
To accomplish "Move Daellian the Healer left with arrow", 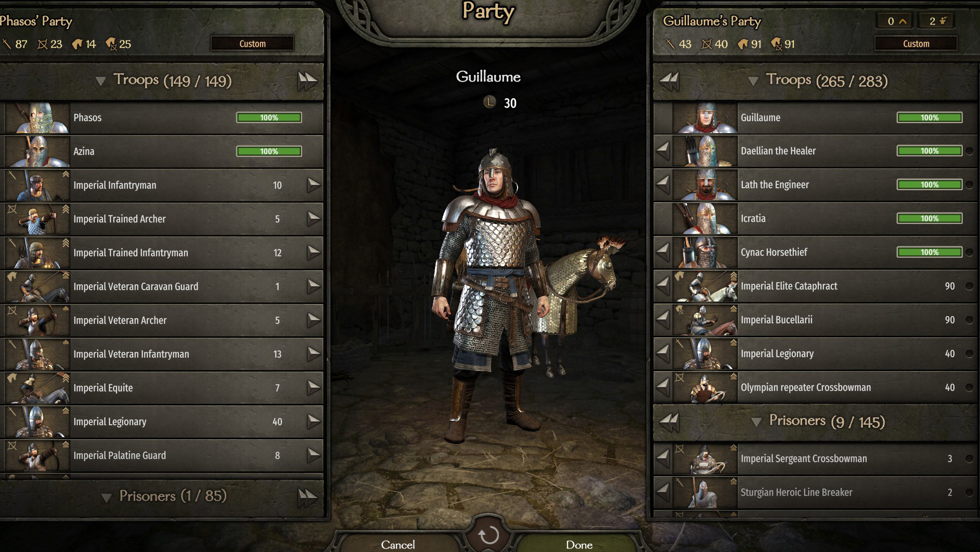I will click(663, 151).
